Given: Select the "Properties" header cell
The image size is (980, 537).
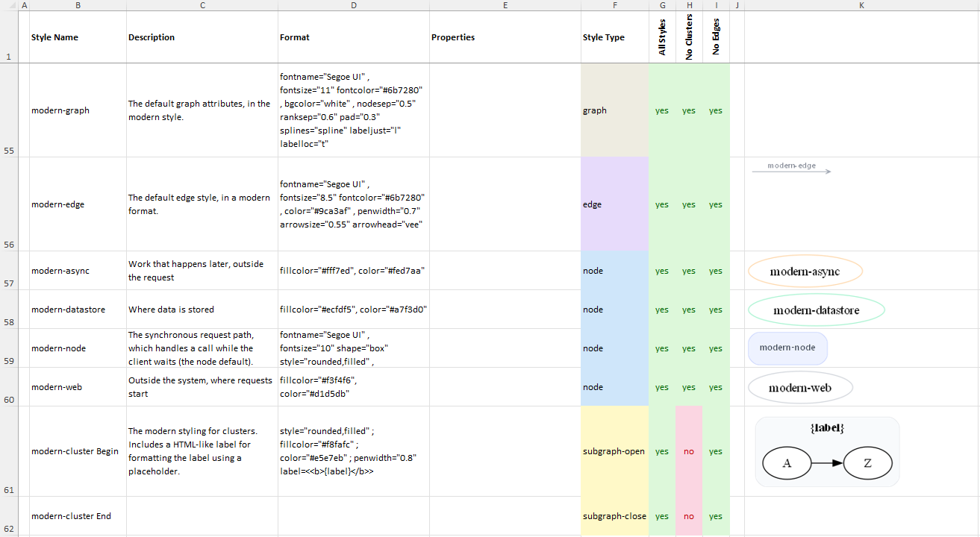Looking at the screenshot, I should (x=505, y=37).
